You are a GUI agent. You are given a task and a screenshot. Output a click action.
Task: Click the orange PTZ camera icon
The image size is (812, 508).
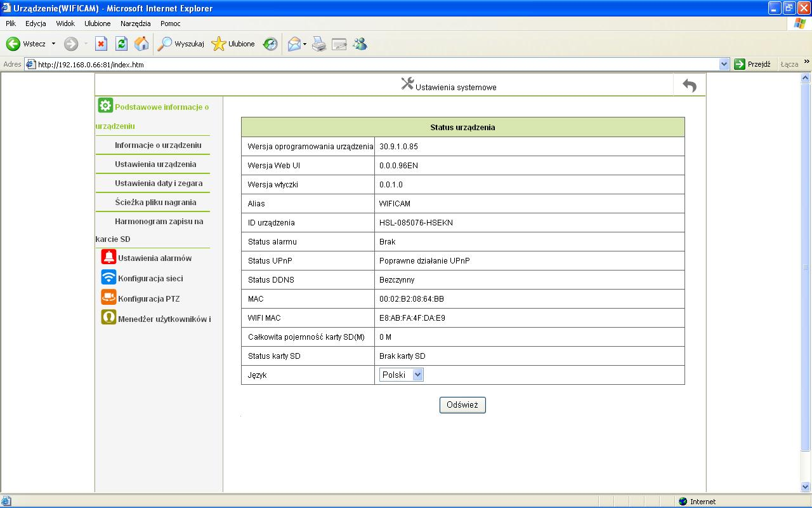109,297
